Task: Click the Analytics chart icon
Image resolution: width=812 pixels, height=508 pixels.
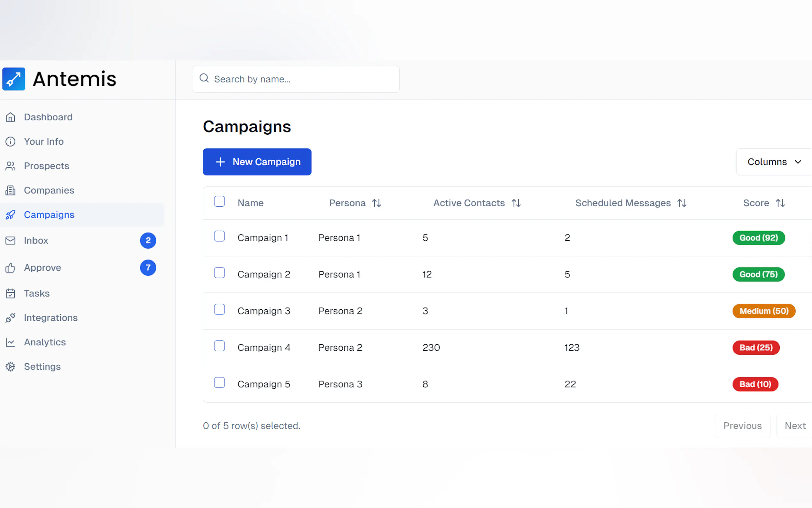Action: tap(11, 342)
